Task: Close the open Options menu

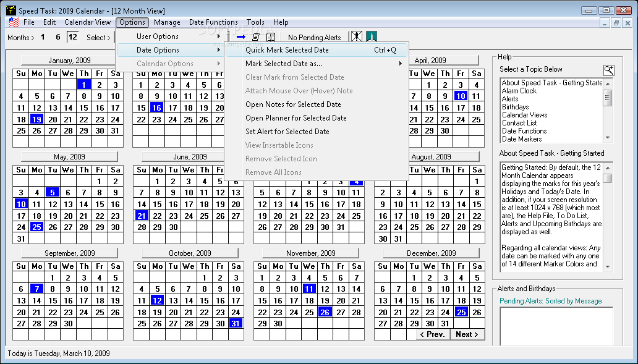Action: click(x=132, y=22)
